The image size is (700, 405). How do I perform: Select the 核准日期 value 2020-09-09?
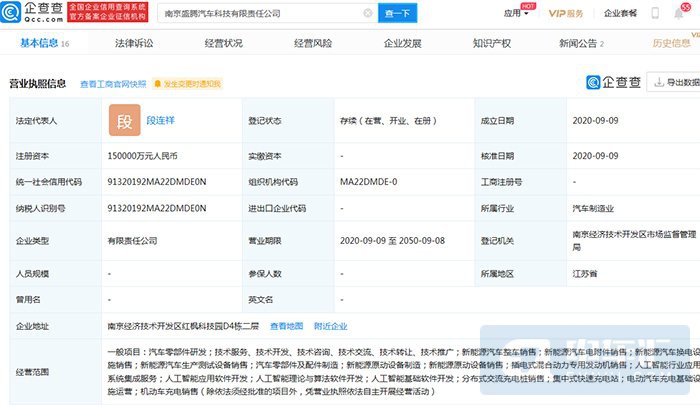[596, 156]
